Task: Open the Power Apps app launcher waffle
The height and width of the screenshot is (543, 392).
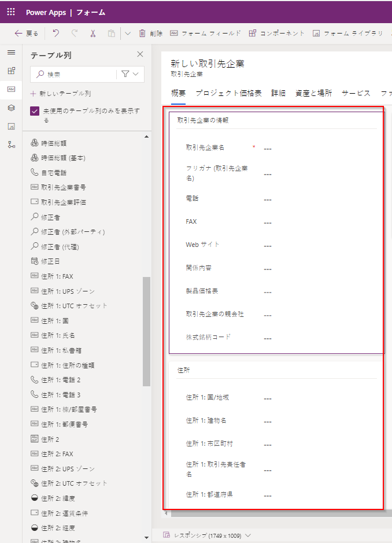Action: point(11,12)
